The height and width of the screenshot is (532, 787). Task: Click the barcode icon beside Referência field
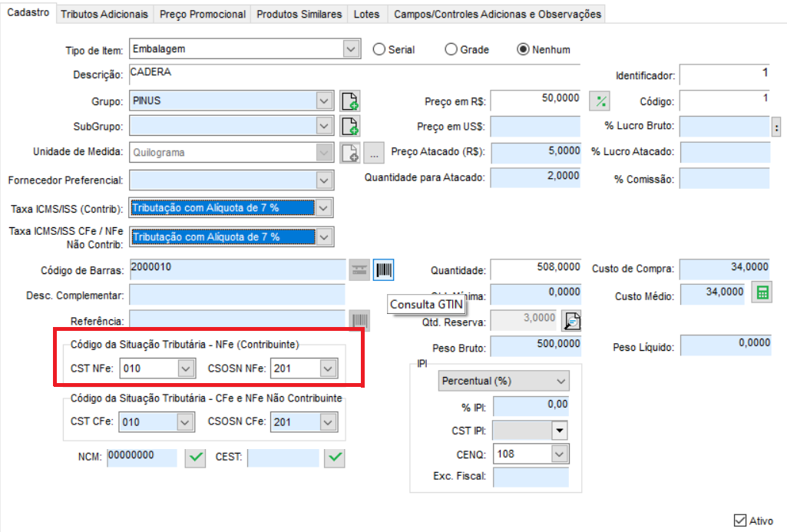pyautogui.click(x=359, y=320)
